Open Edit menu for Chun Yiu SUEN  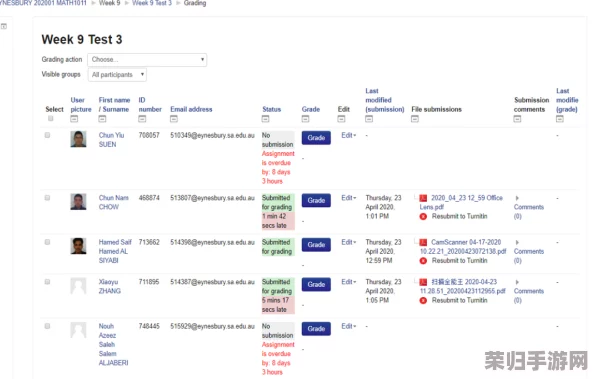[349, 135]
